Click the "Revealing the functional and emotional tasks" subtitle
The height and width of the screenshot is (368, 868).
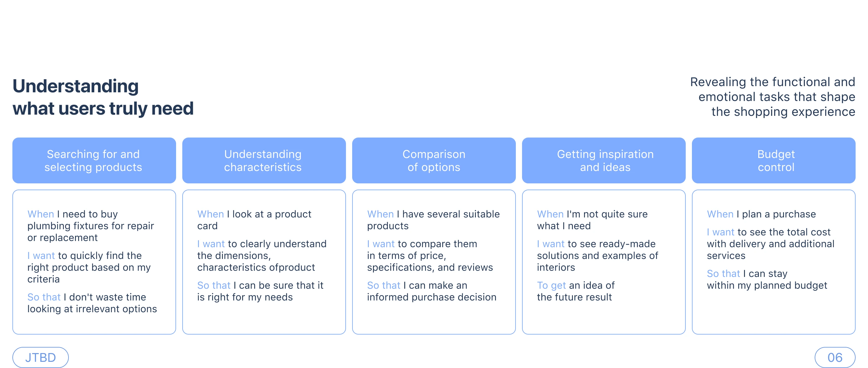pos(772,97)
